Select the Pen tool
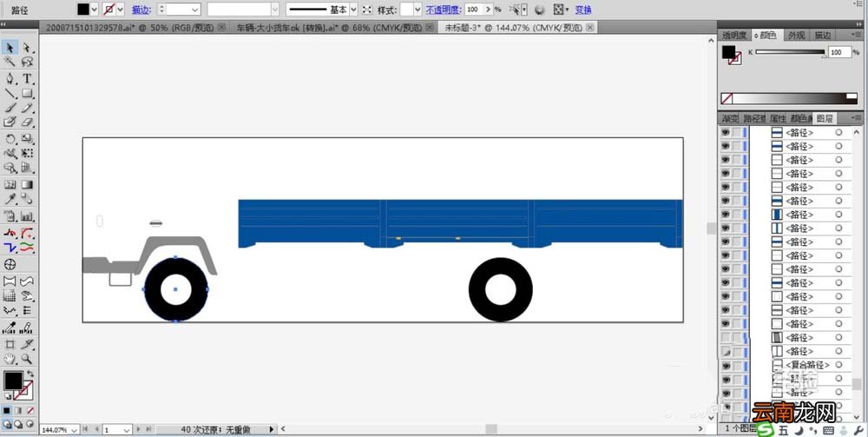 [10, 79]
